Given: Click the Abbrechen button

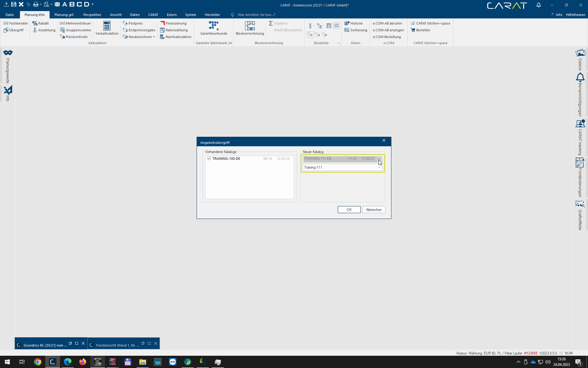Looking at the screenshot, I should (374, 210).
